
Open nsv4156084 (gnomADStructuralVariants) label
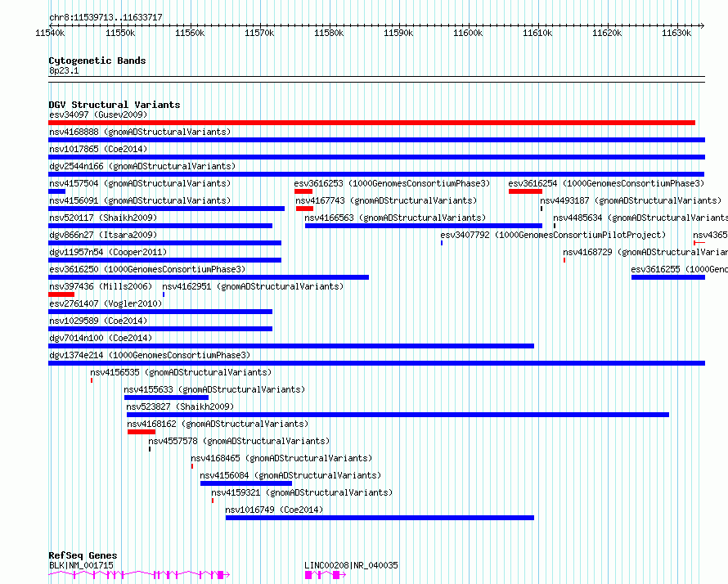290,475
